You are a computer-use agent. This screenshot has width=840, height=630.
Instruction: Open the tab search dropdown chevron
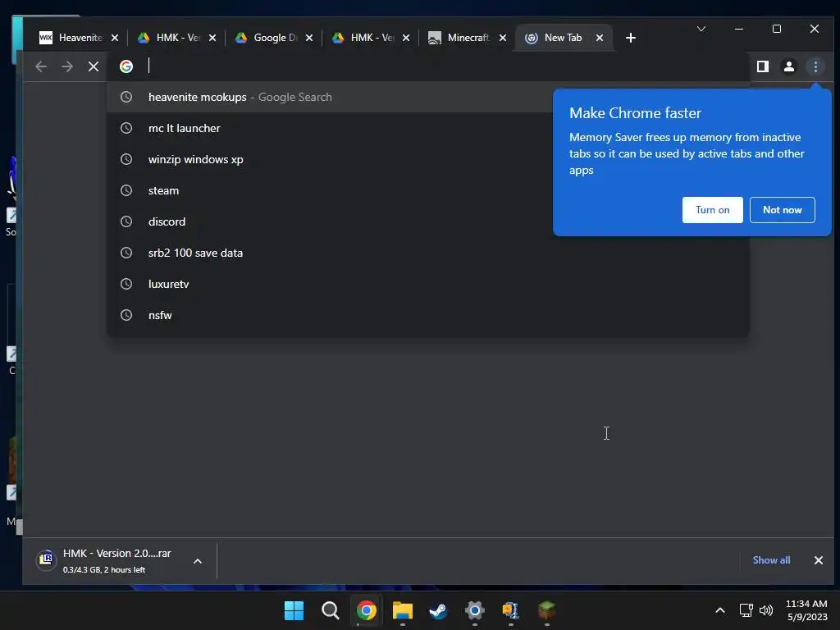pyautogui.click(x=701, y=29)
